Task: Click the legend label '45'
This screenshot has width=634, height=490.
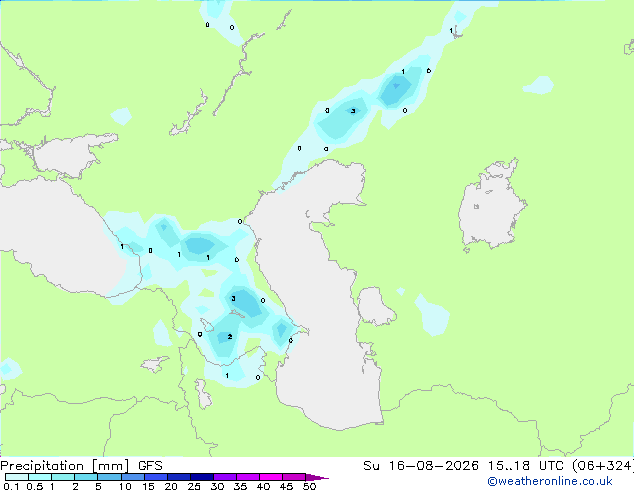Action: (286, 486)
